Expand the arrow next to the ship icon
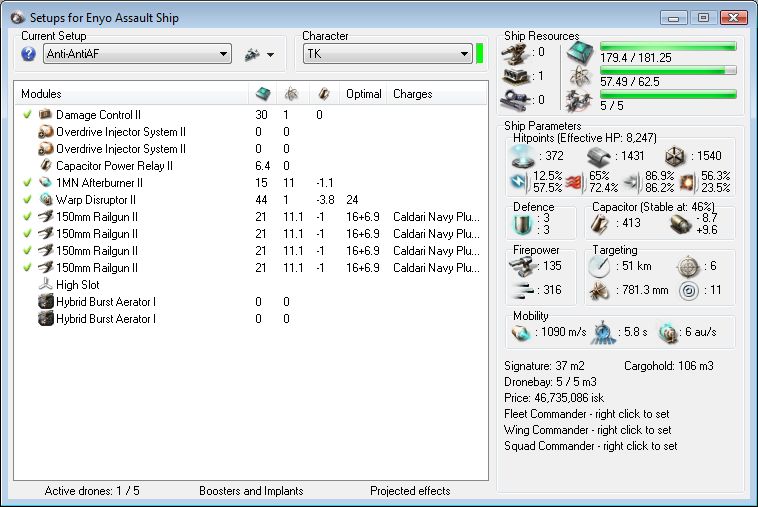 270,55
